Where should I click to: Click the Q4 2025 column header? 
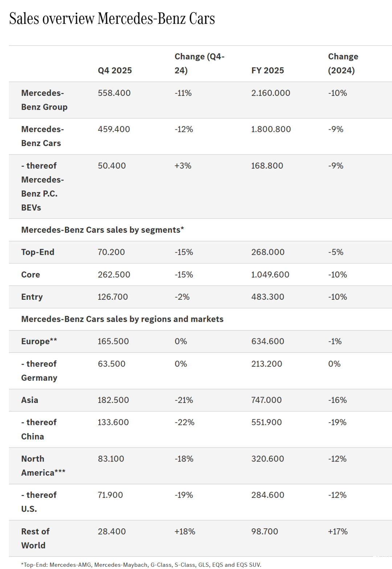point(115,70)
